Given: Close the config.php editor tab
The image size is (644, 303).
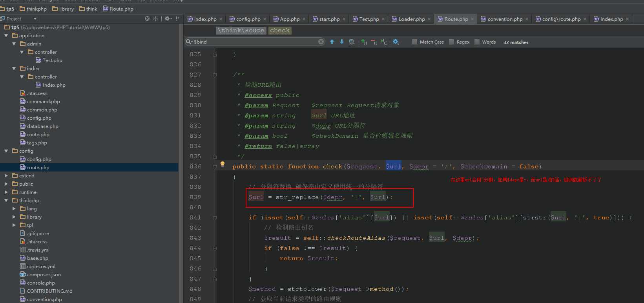Looking at the screenshot, I should [x=265, y=19].
